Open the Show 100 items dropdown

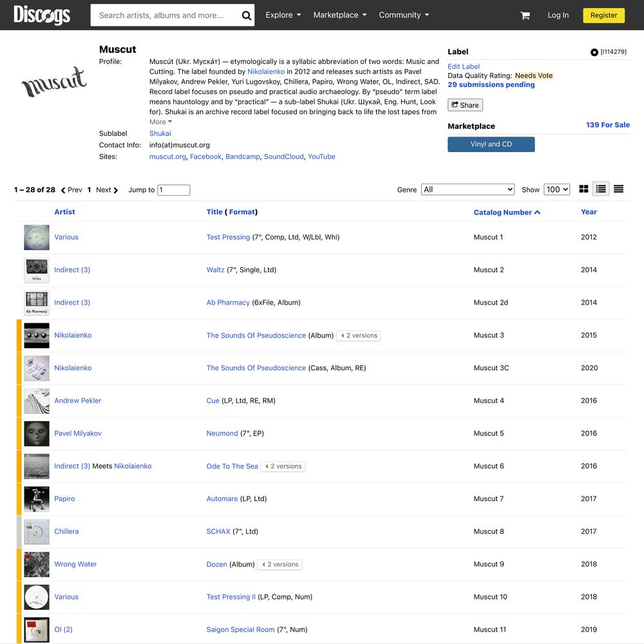click(x=556, y=189)
